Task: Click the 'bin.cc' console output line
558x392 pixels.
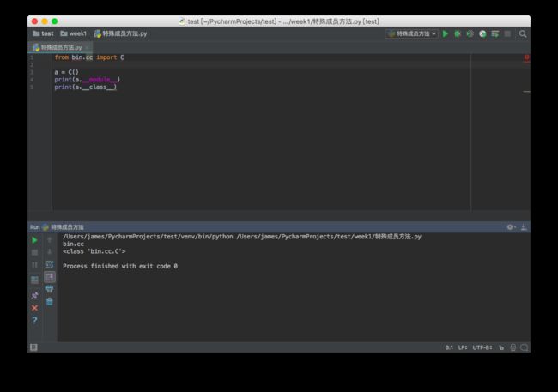Action: pos(73,244)
